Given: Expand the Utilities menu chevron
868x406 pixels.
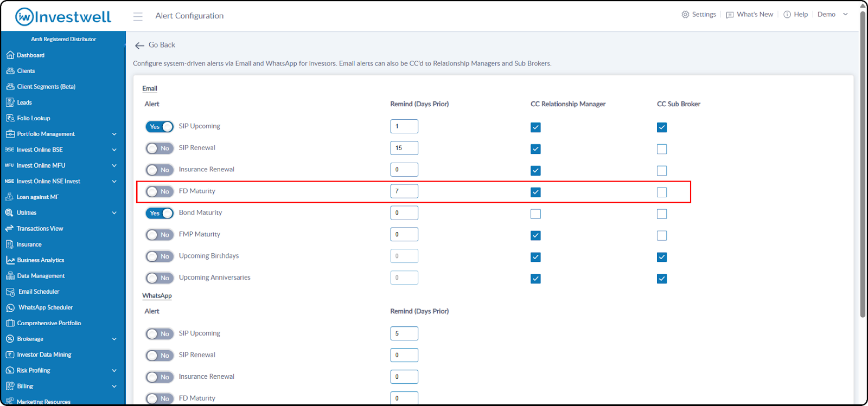Looking at the screenshot, I should point(114,213).
